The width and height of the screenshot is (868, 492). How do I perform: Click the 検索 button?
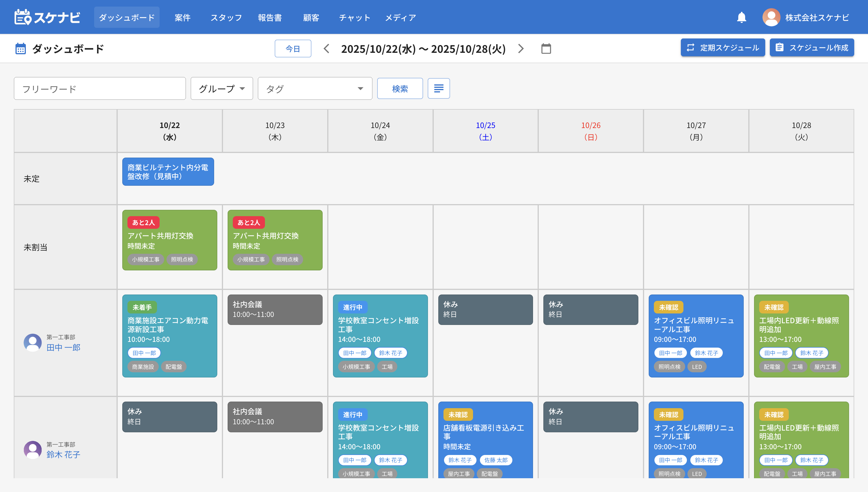(400, 88)
